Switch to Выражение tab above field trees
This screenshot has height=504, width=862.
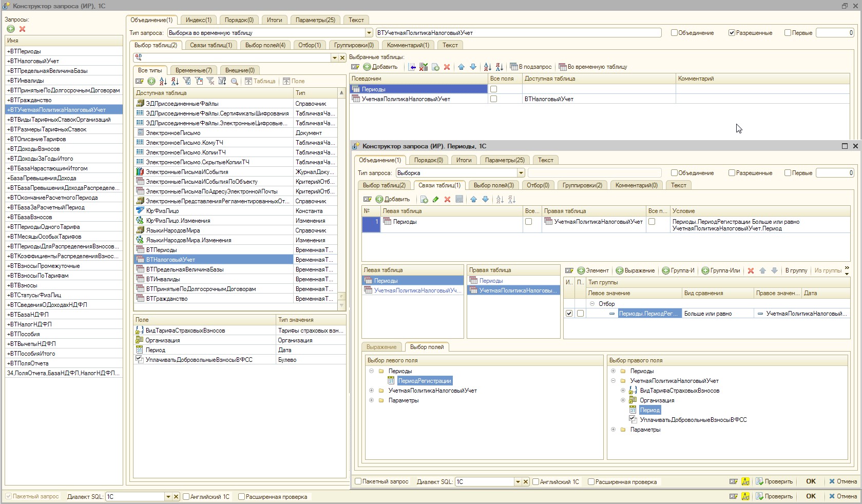tap(381, 347)
